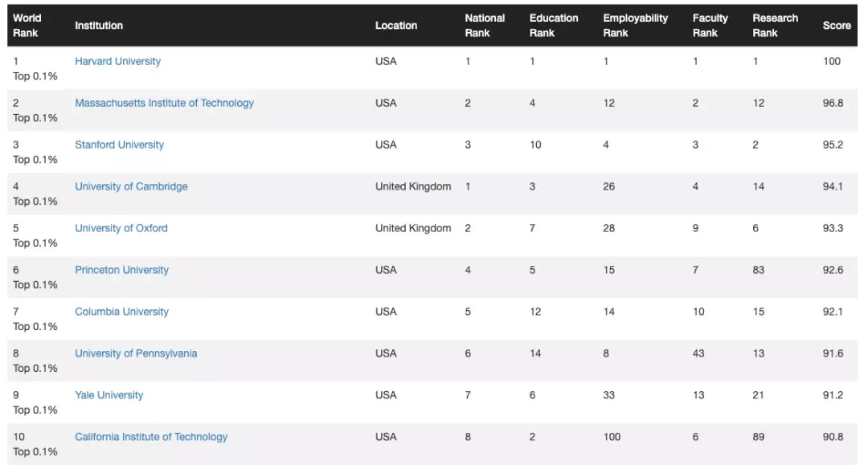Screen dimensions: 868x465
Task: Click the Research Rank column header
Action: point(775,26)
